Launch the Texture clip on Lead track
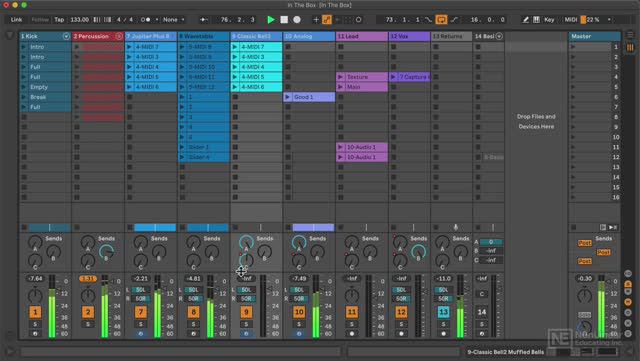 (340, 77)
